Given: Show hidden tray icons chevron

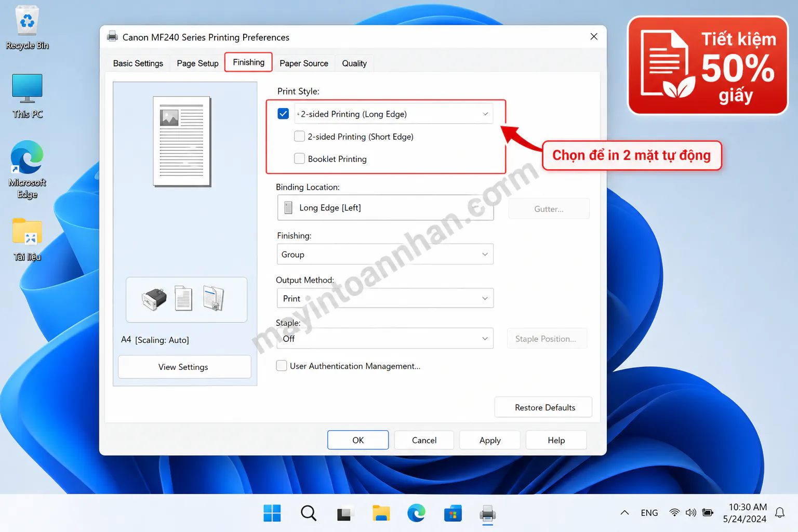Looking at the screenshot, I should (624, 513).
